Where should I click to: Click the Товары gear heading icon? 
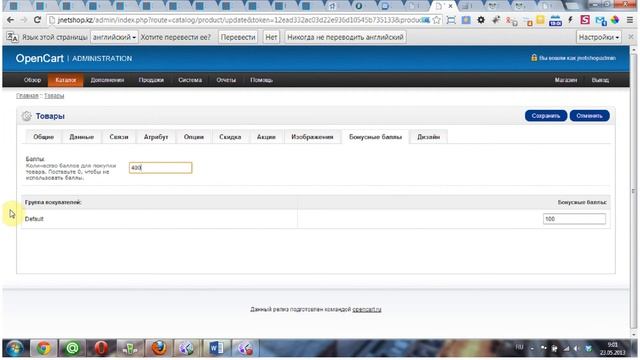(27, 116)
